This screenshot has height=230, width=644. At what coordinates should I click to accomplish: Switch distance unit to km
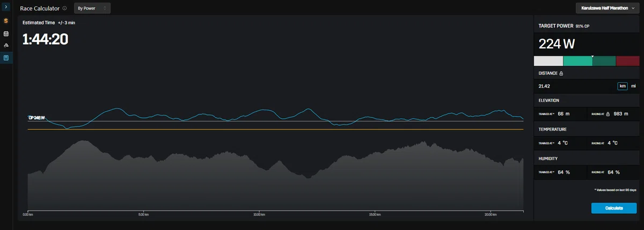[623, 86]
